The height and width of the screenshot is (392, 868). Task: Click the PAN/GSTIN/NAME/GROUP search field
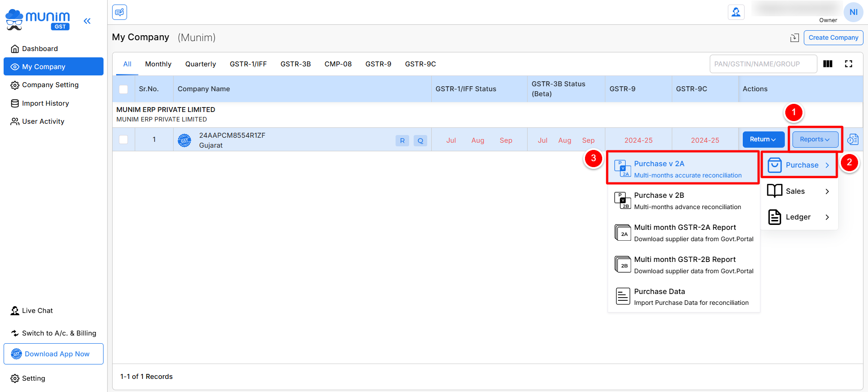tap(763, 64)
